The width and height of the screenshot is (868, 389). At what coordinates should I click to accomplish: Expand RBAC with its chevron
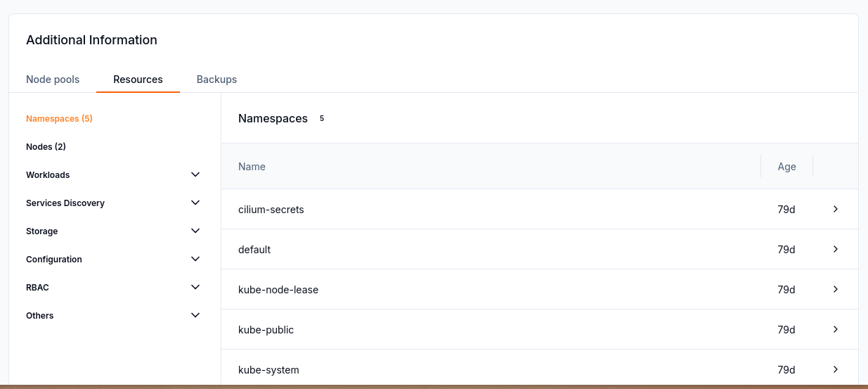(x=195, y=287)
